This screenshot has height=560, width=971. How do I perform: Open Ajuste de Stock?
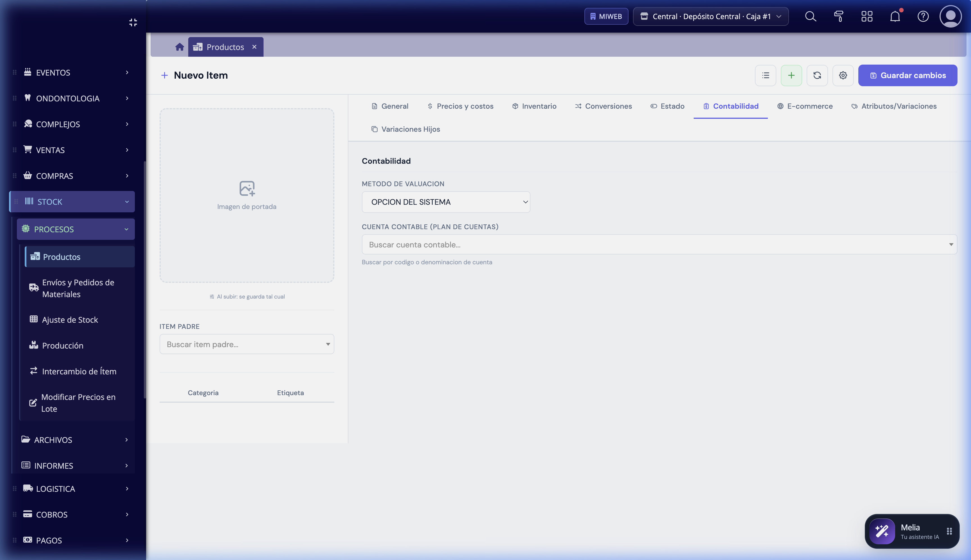click(80, 320)
